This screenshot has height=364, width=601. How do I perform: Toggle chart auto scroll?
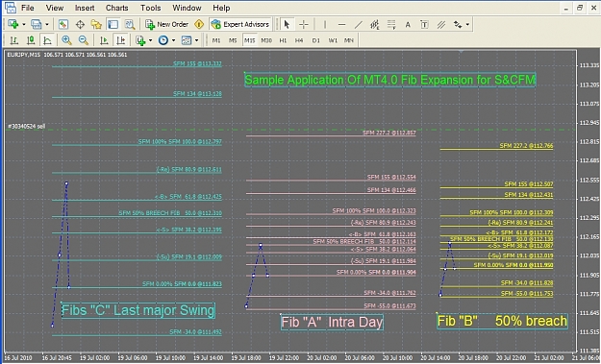pyautogui.click(x=104, y=40)
